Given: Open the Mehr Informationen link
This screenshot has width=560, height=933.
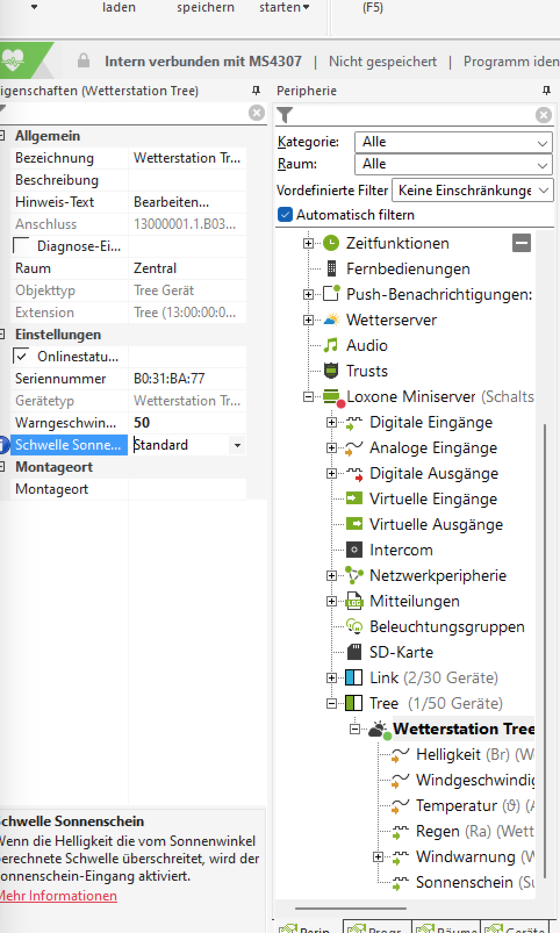Looking at the screenshot, I should click(x=58, y=896).
